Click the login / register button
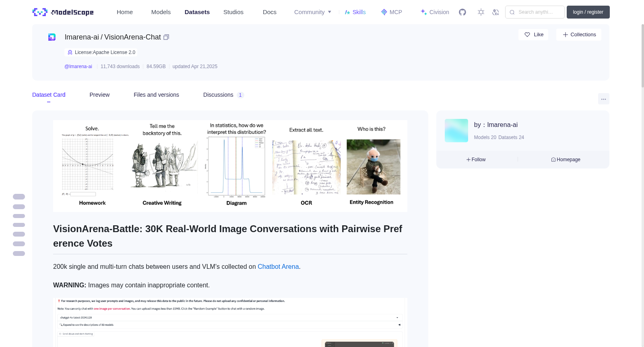 pyautogui.click(x=588, y=12)
